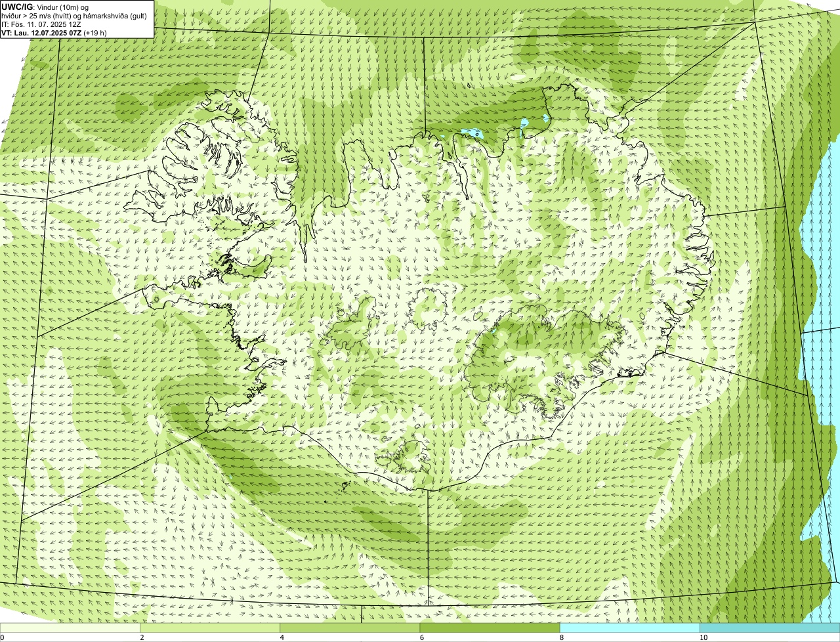Click the '0' label on the color scale
Image resolution: width=840 pixels, height=642 pixels.
click(2, 637)
